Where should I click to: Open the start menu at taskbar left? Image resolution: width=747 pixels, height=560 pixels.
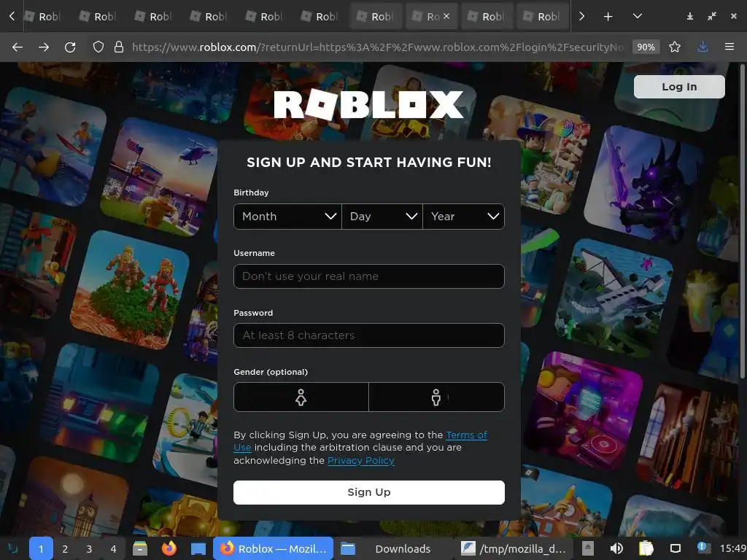13,548
